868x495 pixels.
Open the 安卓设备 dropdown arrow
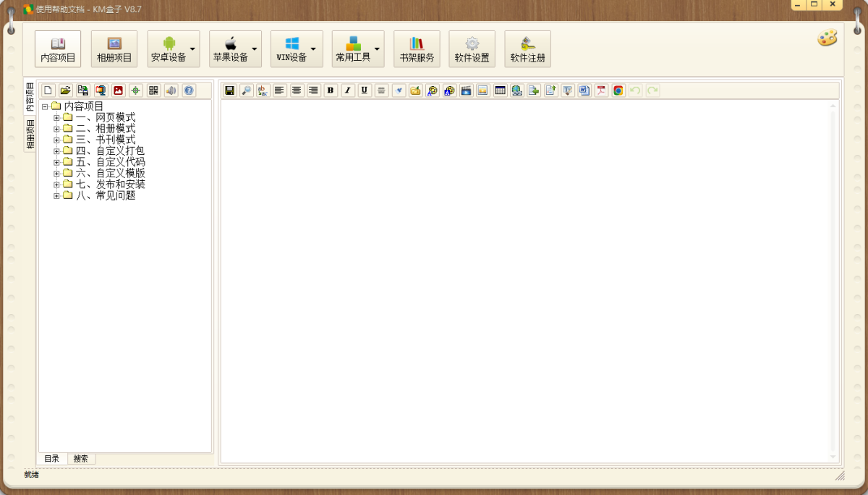pyautogui.click(x=192, y=49)
